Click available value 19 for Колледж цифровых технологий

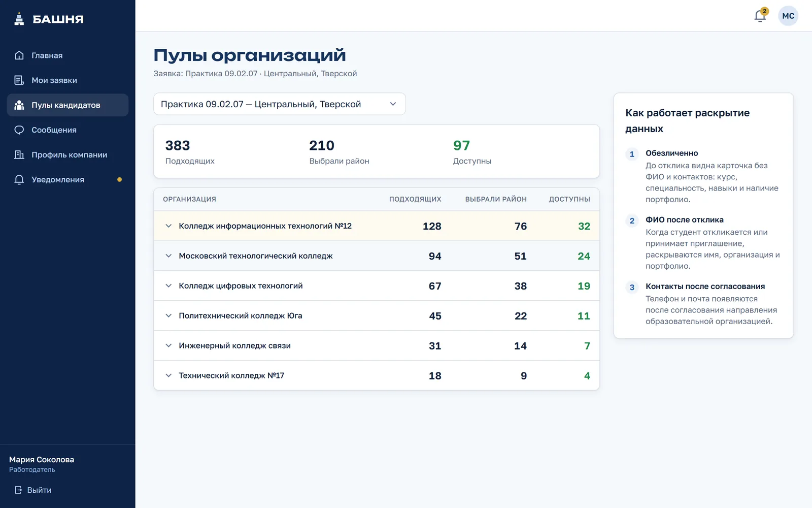tap(584, 287)
